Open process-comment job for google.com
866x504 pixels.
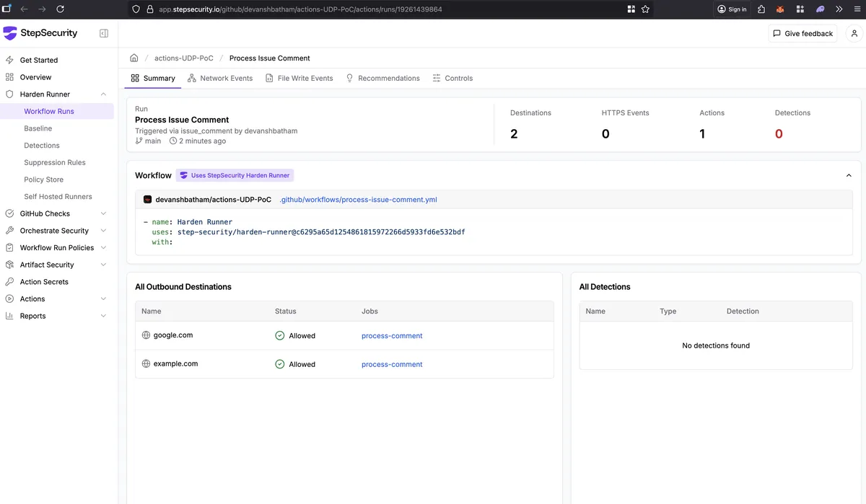coord(392,336)
